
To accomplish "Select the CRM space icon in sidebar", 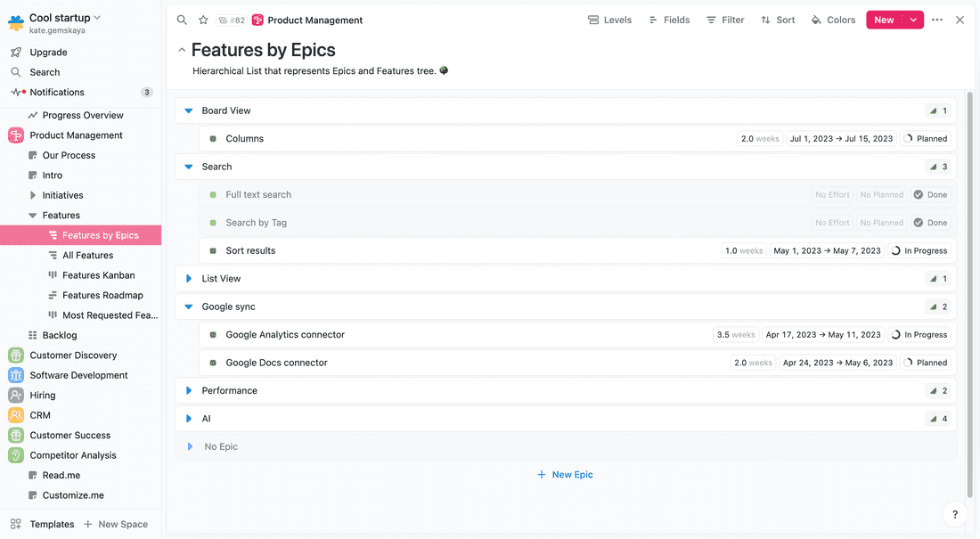I will click(x=16, y=414).
